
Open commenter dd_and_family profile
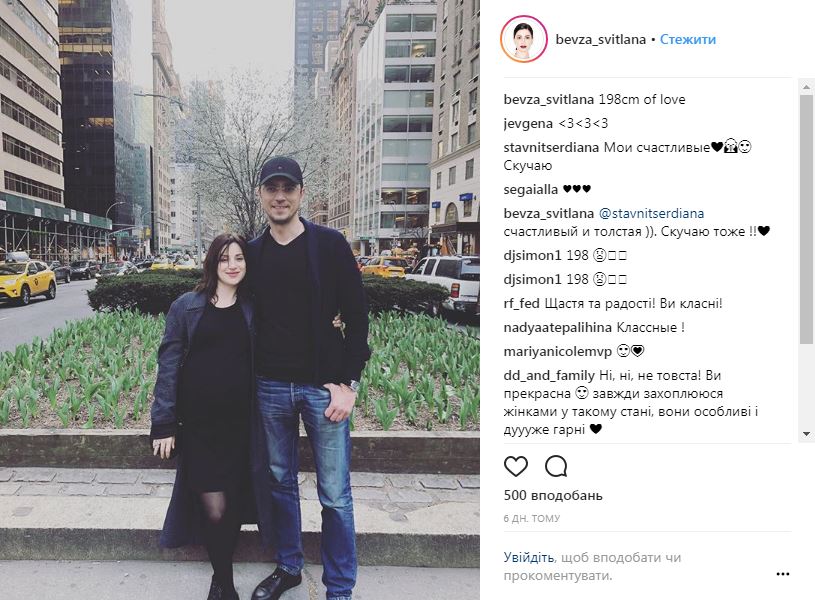pyautogui.click(x=549, y=375)
